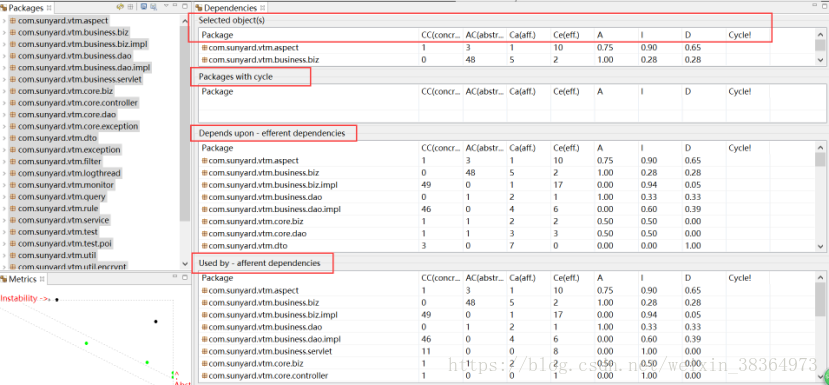The image size is (829, 385).
Task: Expand com.sunyard.vtm.business.servlet in Packages tree
Action: point(4,79)
